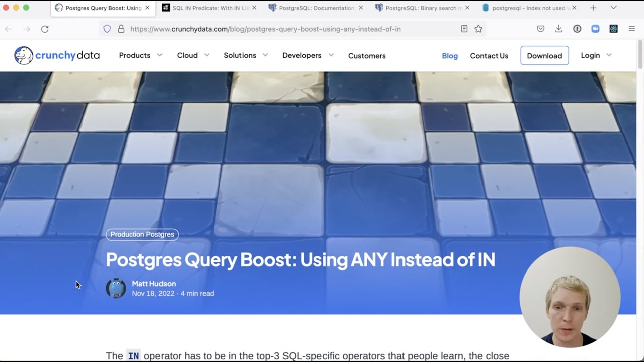Click the highlighted IN code word
This screenshot has height=362, width=644.
point(133,356)
